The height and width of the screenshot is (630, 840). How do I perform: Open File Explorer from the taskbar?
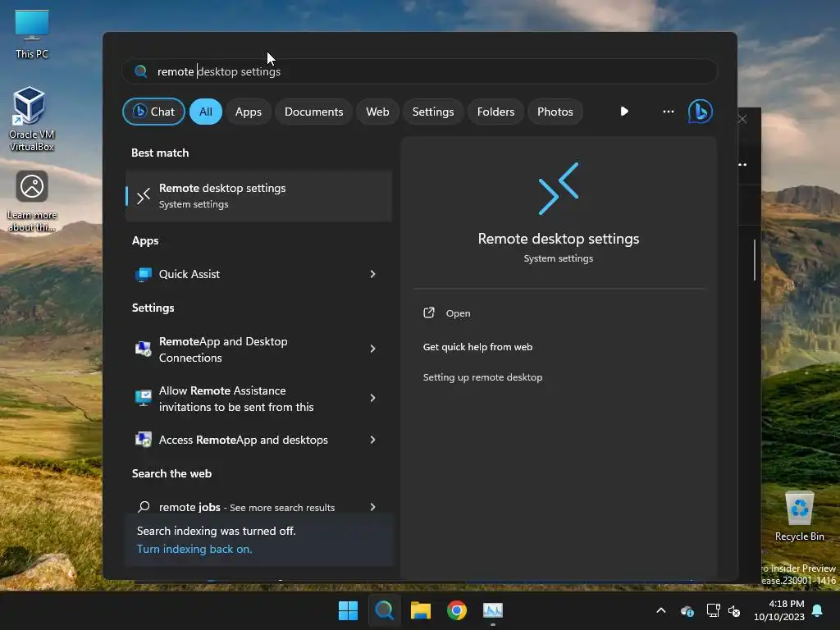[421, 610]
